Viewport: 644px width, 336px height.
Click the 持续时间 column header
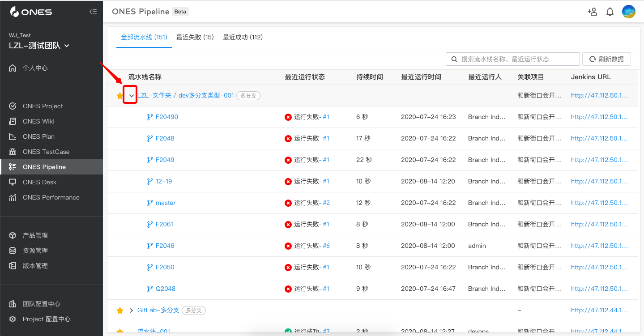[370, 77]
